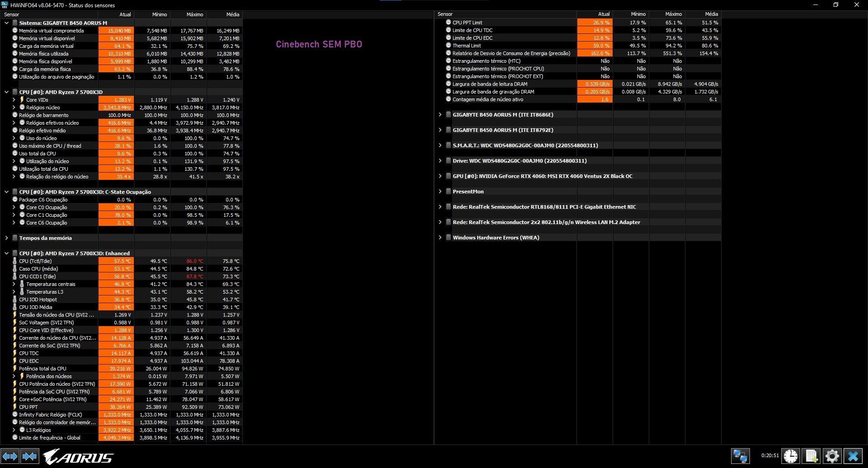The width and height of the screenshot is (868, 468).
Task: Click the 86.0 °C maximum Tctl/Tdie value
Action: [194, 261]
